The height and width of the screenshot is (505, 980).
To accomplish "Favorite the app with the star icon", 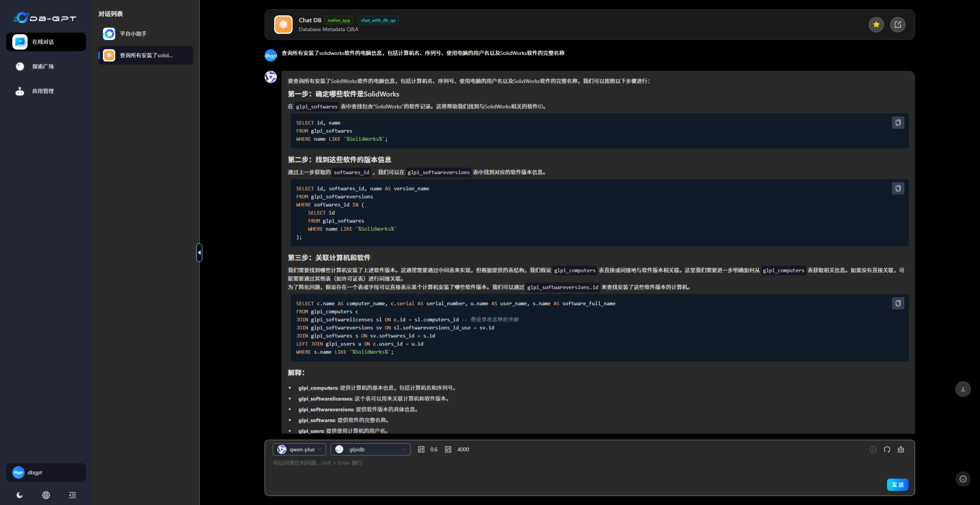I will point(876,25).
